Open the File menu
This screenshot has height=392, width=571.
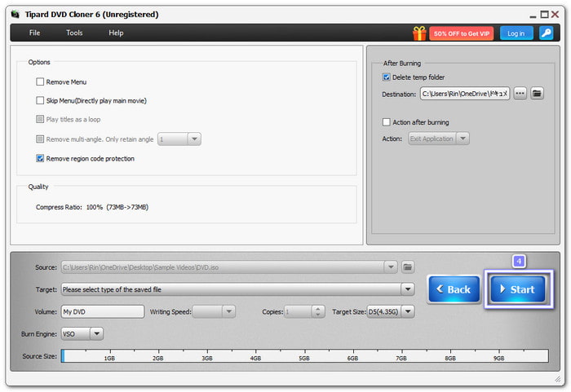(x=34, y=33)
